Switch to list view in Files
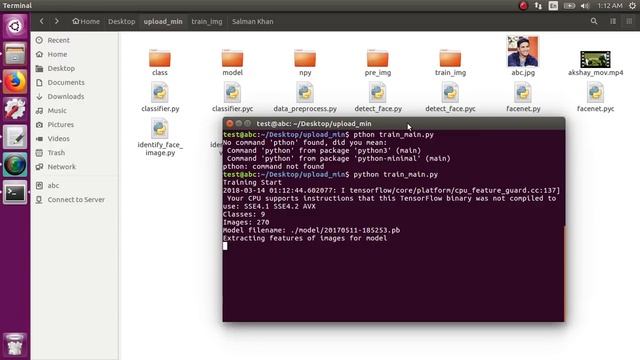This screenshot has width=640, height=360. 613,21
